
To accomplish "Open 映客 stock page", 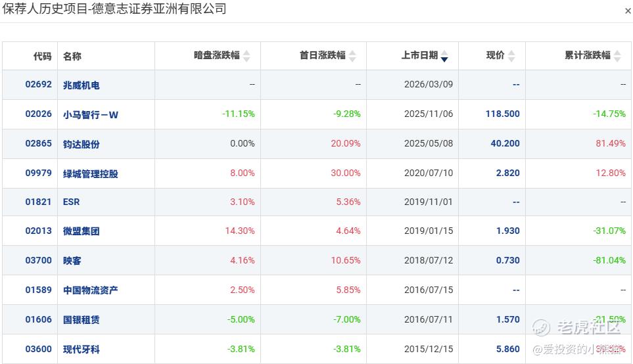I will click(x=72, y=261).
